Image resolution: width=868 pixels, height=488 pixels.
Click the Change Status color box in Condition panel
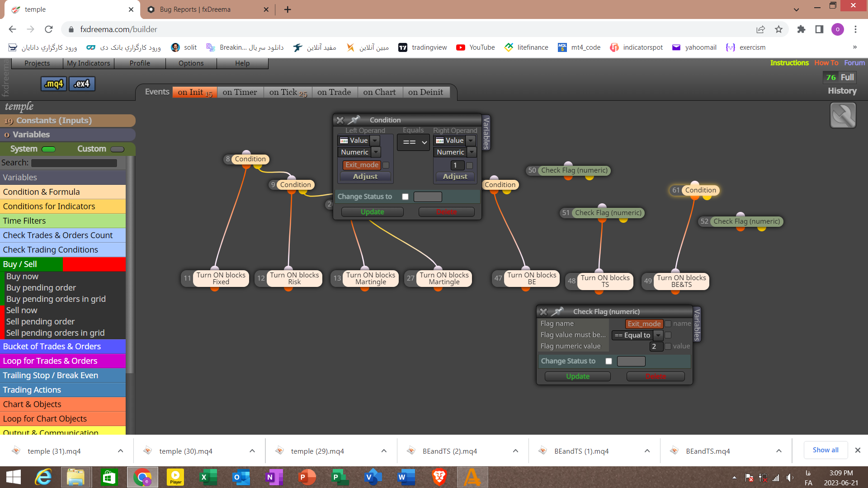428,197
